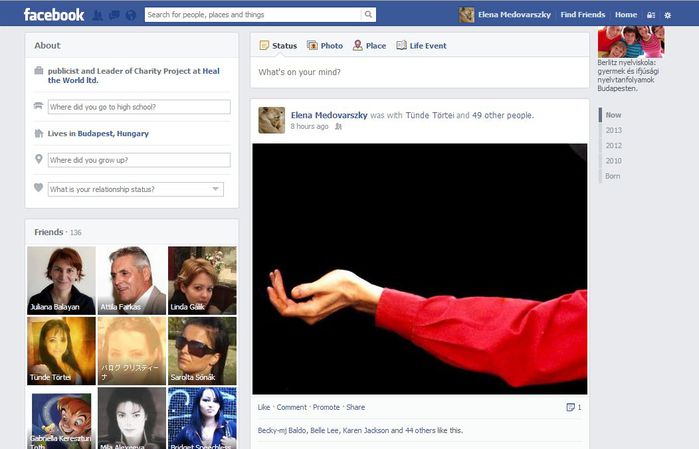This screenshot has width=699, height=449.
Task: Click the Status composer icon
Action: pyautogui.click(x=264, y=45)
